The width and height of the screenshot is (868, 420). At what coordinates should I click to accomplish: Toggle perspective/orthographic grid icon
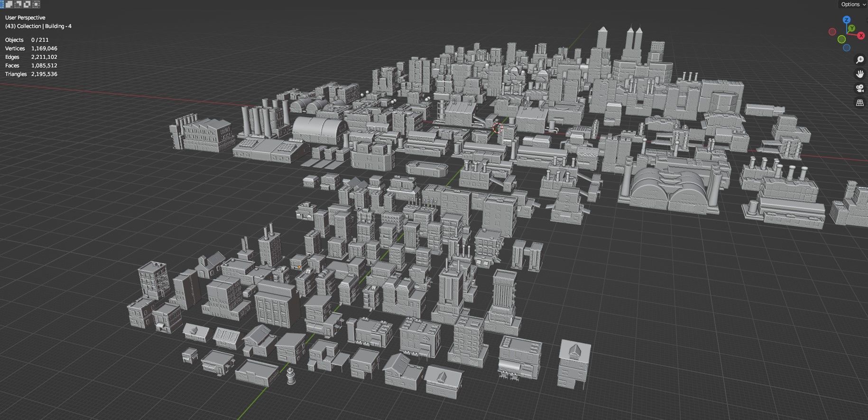click(x=860, y=103)
